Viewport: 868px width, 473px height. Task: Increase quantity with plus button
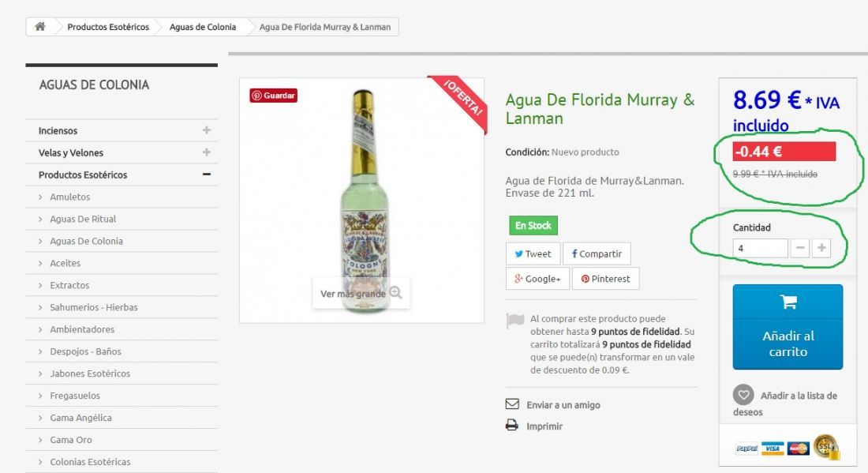[x=821, y=248]
